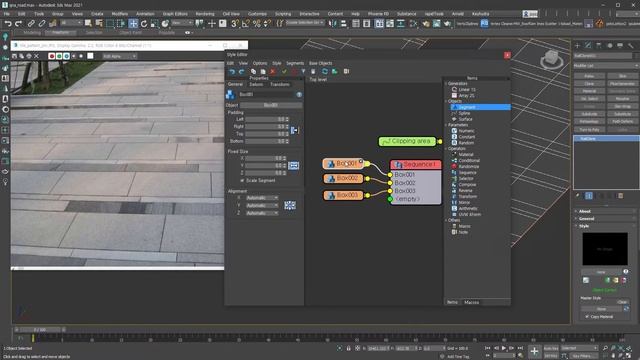Image resolution: width=640 pixels, height=360 pixels.
Task: Click the main toolbar Redo arrow
Action: click(x=18, y=24)
